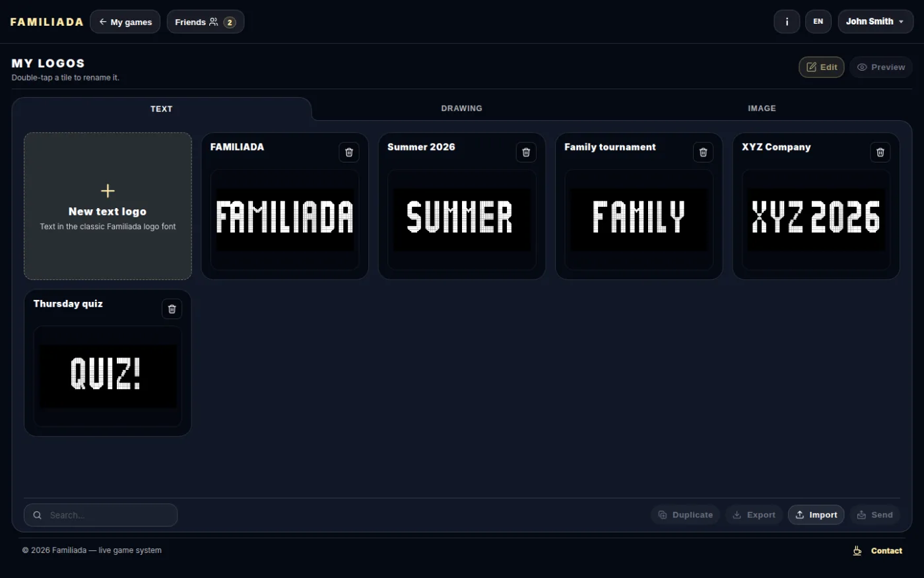Click the Duplicate button
Image resolution: width=924 pixels, height=578 pixels.
click(685, 515)
